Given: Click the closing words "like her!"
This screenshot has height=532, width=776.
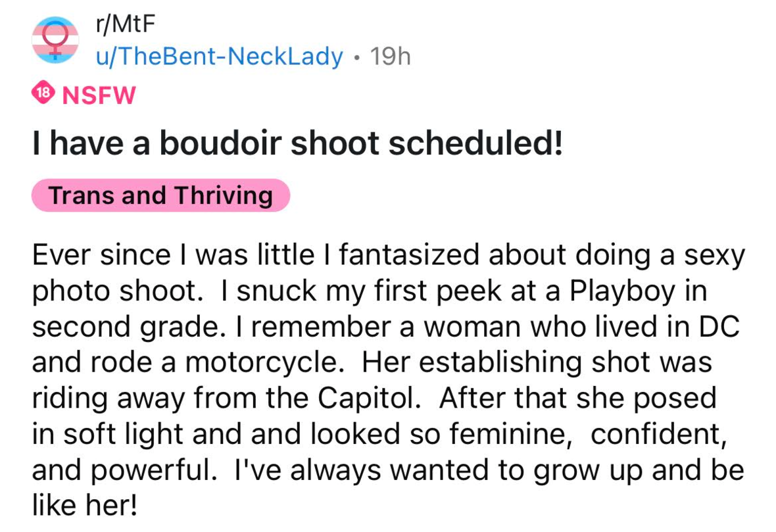Looking at the screenshot, I should (x=85, y=506).
